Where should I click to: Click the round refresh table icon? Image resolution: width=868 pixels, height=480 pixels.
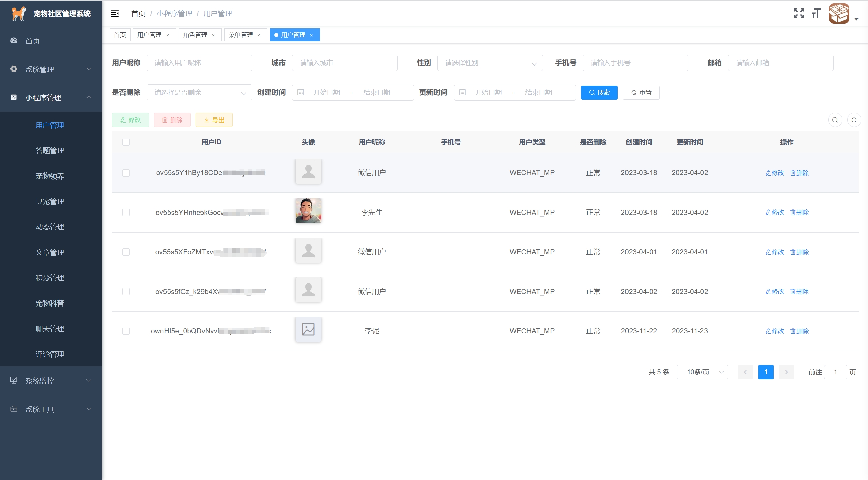pos(854,120)
